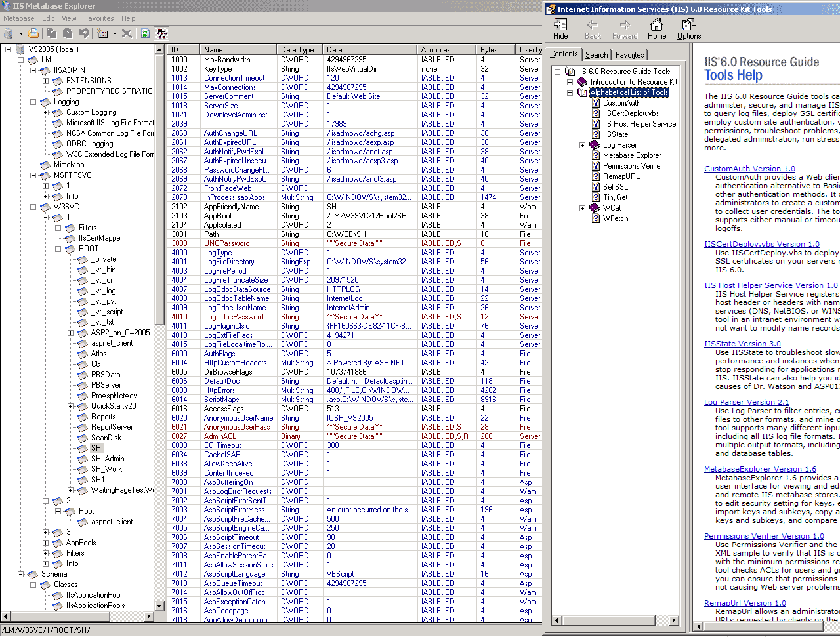Image resolution: width=840 pixels, height=637 pixels.
Task: Click the connect-to-server toolbar icon
Action: [x=9, y=33]
